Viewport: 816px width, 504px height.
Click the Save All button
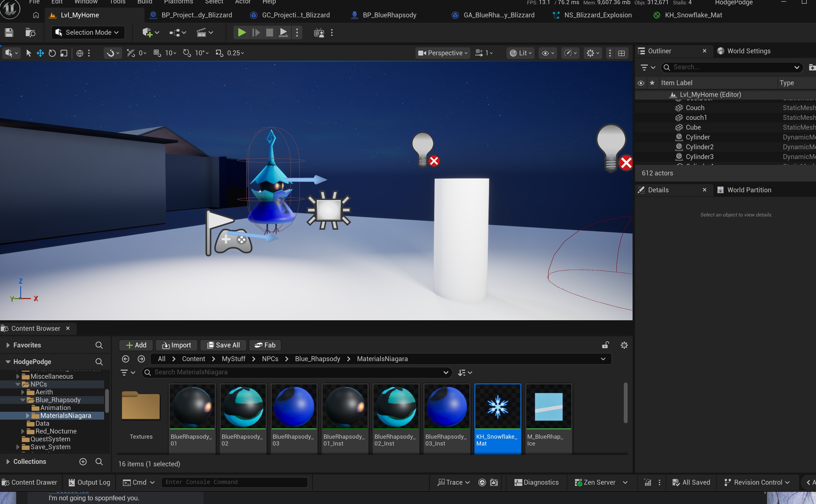pos(223,345)
